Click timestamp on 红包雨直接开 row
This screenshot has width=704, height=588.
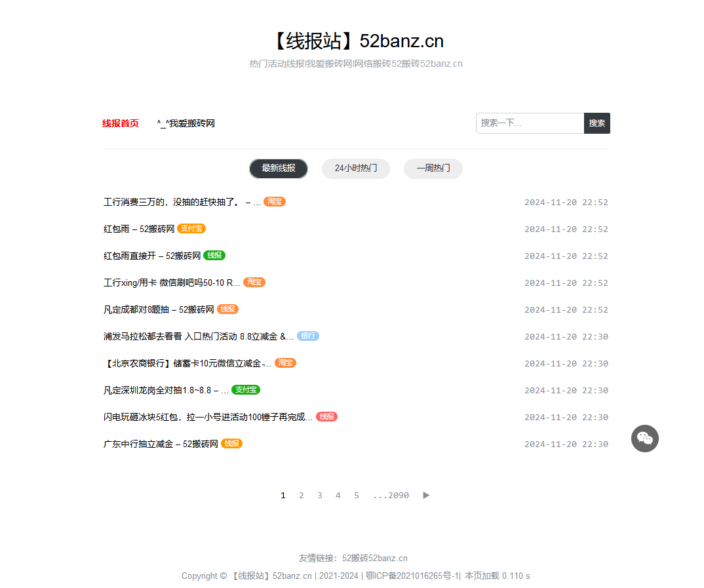566,256
